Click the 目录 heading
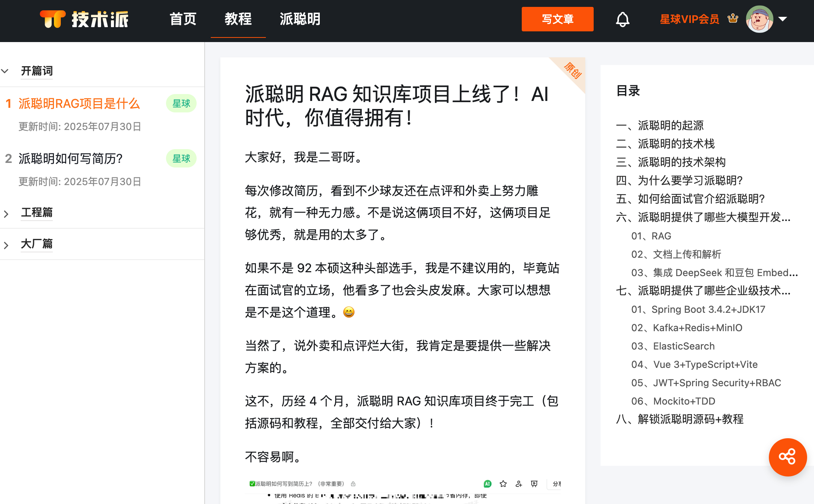This screenshot has width=814, height=504. tap(628, 91)
